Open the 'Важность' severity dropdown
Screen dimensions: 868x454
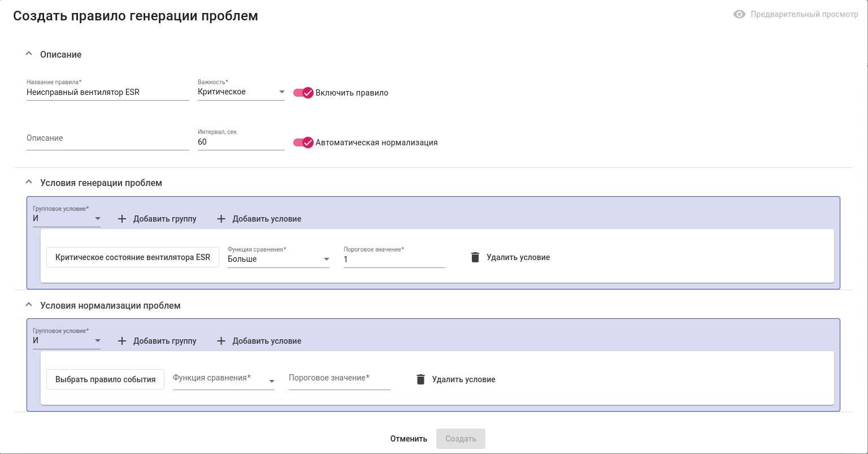pos(241,92)
